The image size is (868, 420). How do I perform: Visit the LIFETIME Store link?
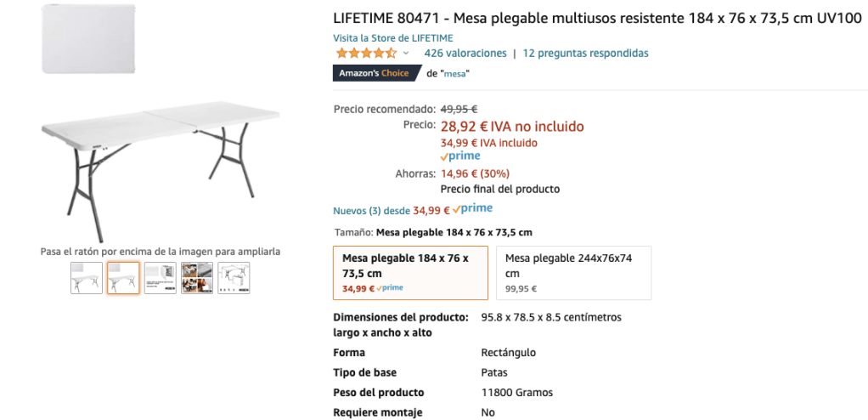point(393,37)
